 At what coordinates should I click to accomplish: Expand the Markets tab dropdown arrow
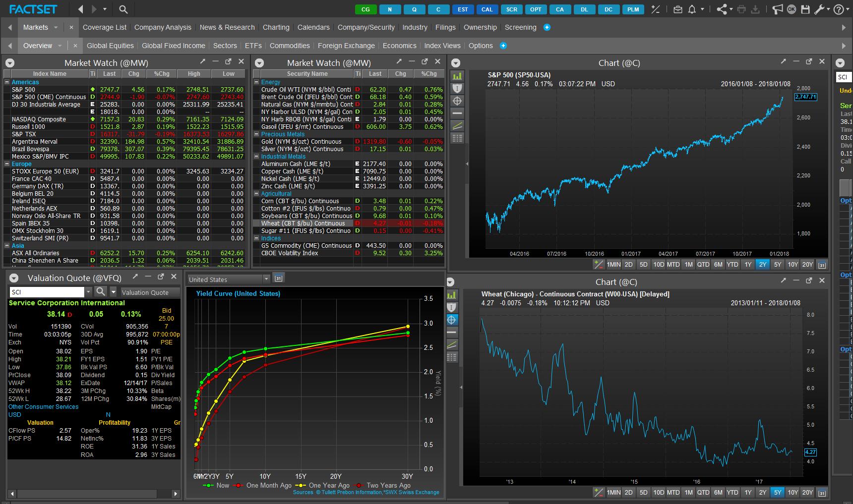point(56,27)
